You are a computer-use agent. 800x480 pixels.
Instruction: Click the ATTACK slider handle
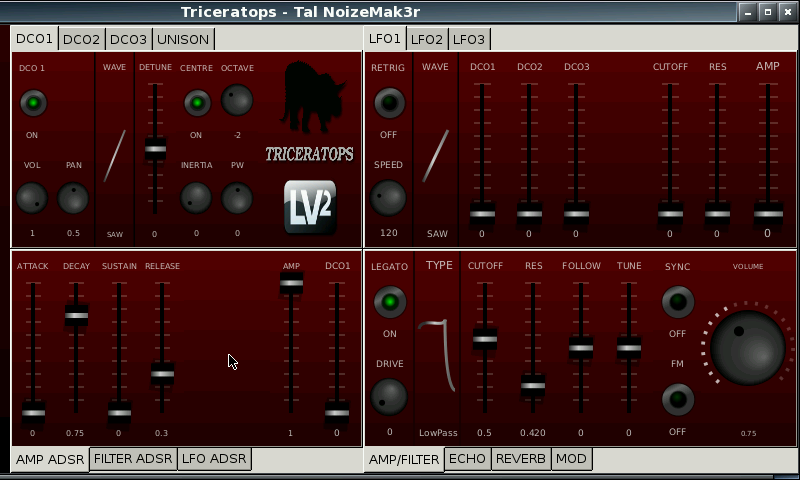tap(33, 413)
